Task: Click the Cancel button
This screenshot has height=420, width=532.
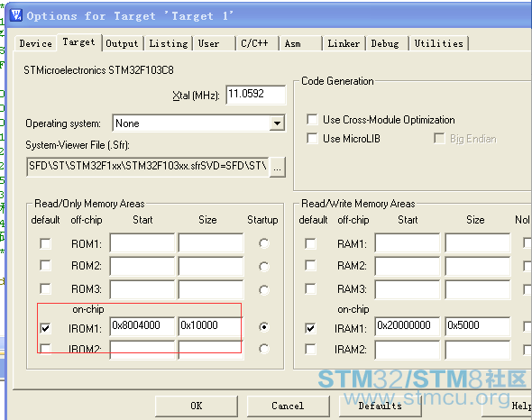Action: coord(288,406)
